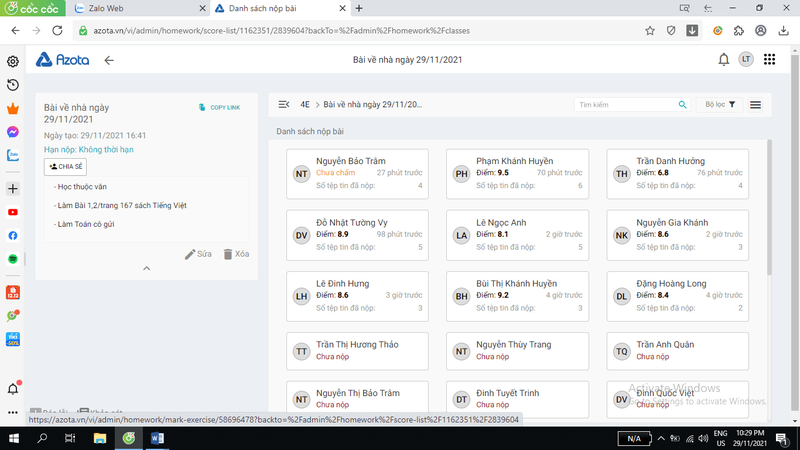This screenshot has width=800, height=450.
Task: Open sidebar three-dot more options
Action: tap(13, 412)
